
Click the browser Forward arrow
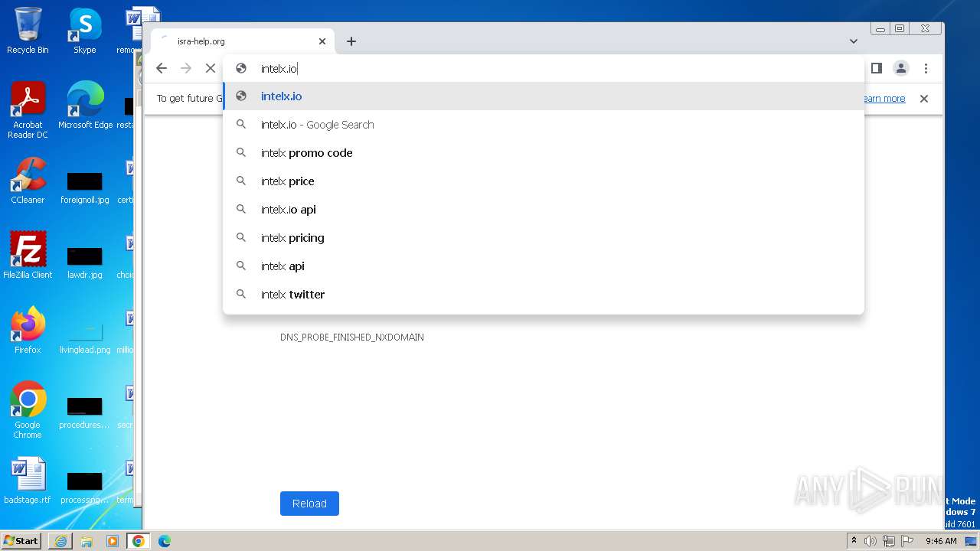(x=186, y=68)
